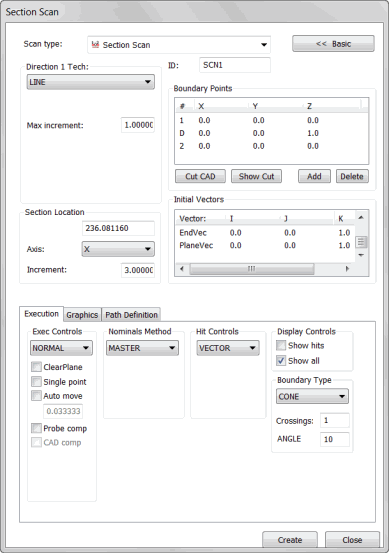Image resolution: width=389 pixels, height=553 pixels.
Task: Click the Z column header in Boundary Points
Action: coord(332,106)
